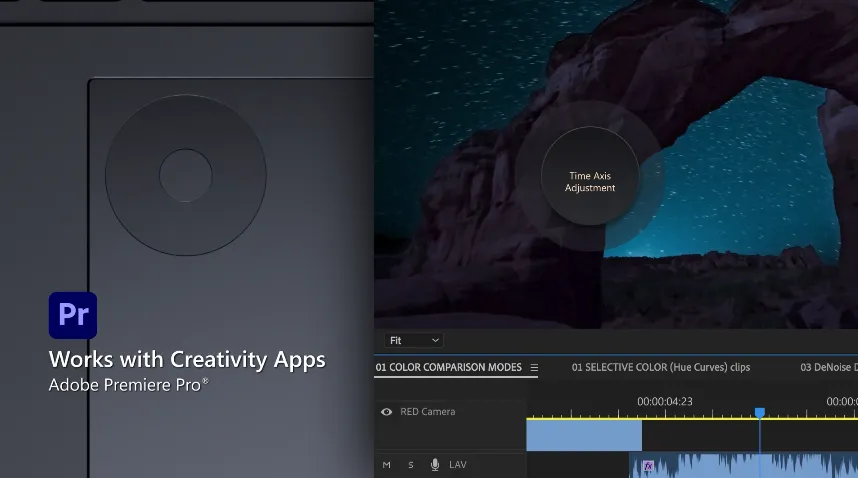This screenshot has width=858, height=478.
Task: Switch to 01 SELECTIVE COLOR (Hue Curves) clips tab
Action: [660, 368]
